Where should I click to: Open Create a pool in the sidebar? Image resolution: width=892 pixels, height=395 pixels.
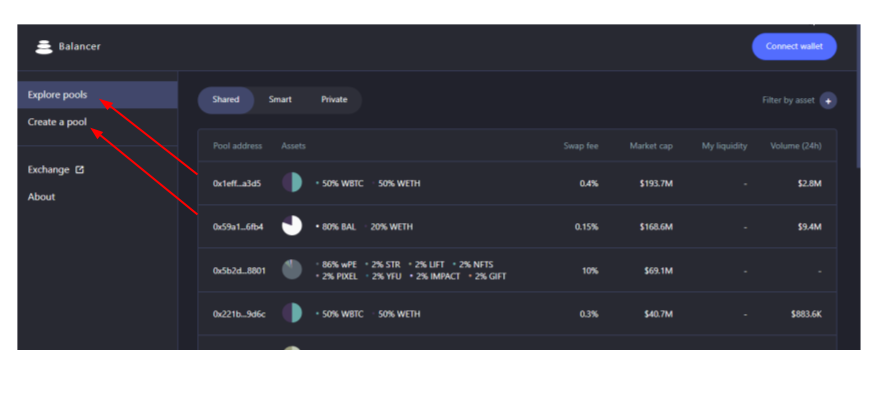coord(57,122)
